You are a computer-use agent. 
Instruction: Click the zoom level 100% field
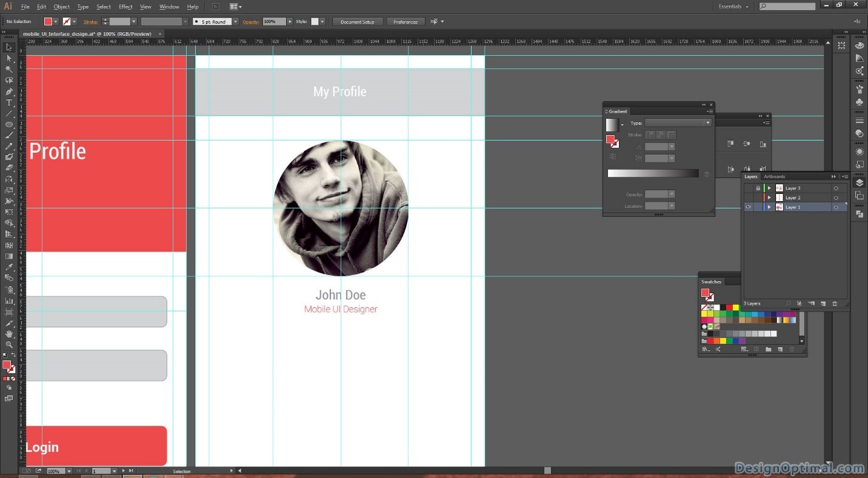[x=56, y=471]
